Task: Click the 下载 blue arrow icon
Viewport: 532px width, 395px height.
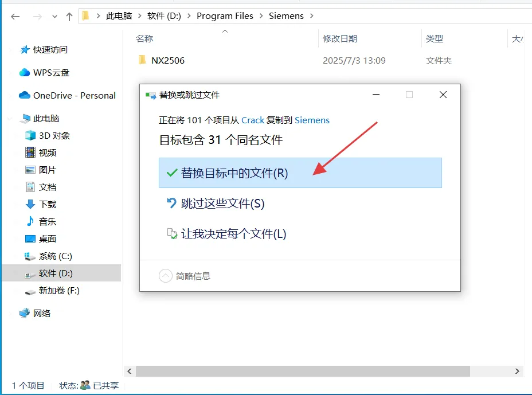Action: click(30, 204)
